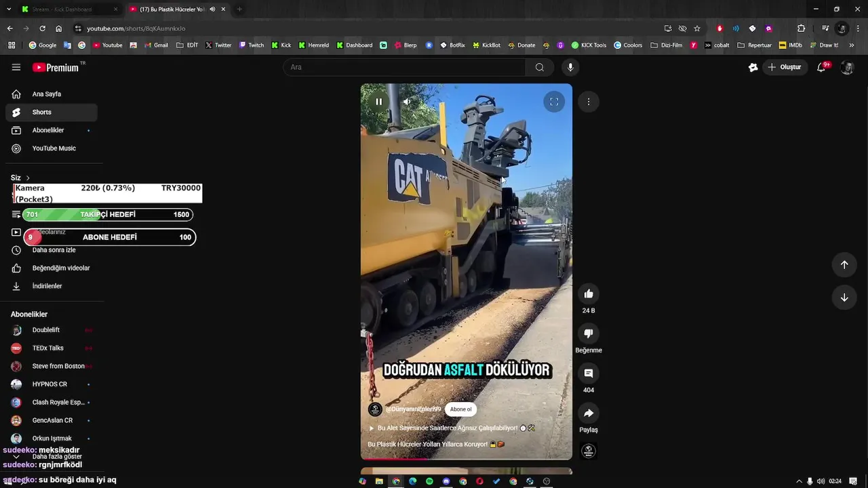Open Steve from Boston channel
Screen dimensions: 868x488
[x=52, y=366]
